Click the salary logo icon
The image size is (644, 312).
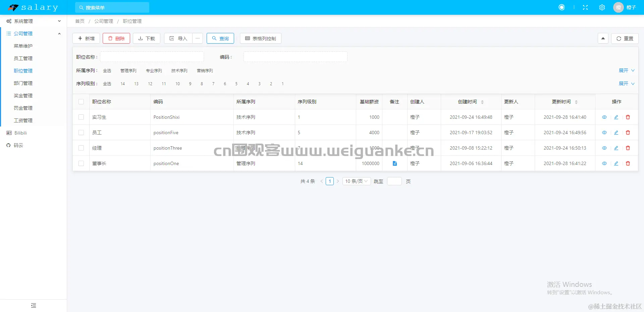pyautogui.click(x=13, y=7)
